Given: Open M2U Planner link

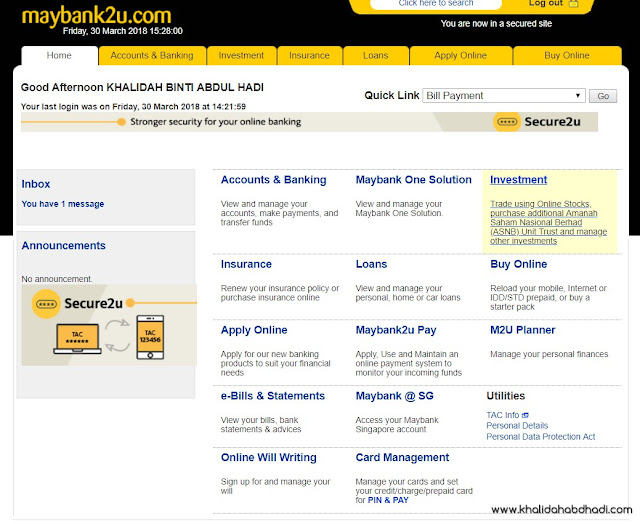Looking at the screenshot, I should coord(522,330).
